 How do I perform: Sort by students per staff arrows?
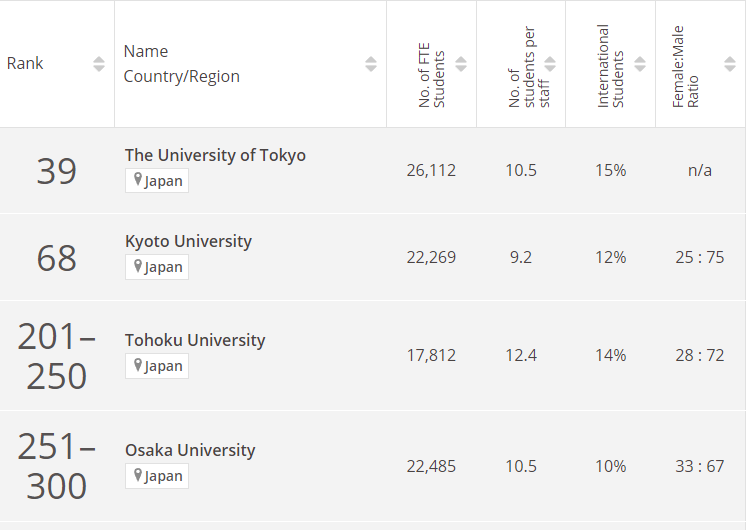pyautogui.click(x=550, y=64)
